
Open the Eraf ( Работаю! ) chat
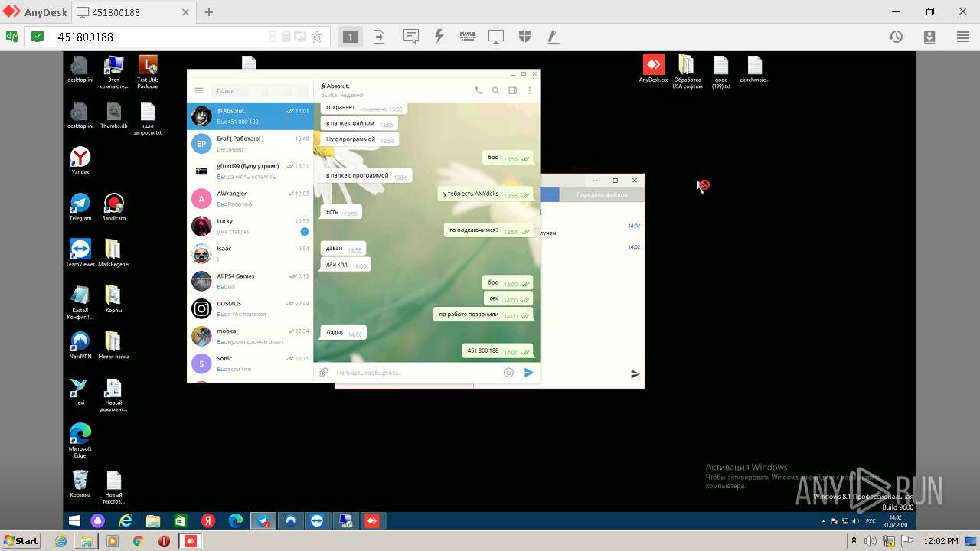pos(250,144)
